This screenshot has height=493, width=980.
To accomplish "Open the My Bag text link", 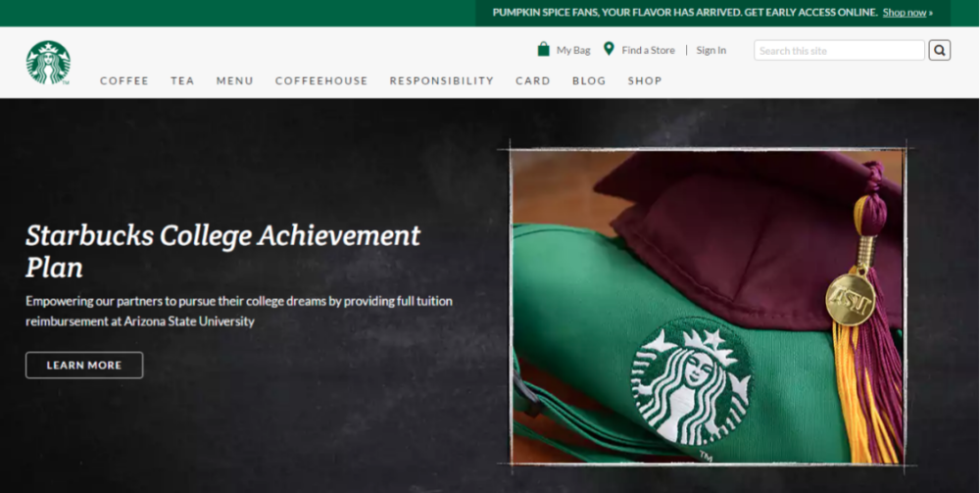I will coord(573,50).
